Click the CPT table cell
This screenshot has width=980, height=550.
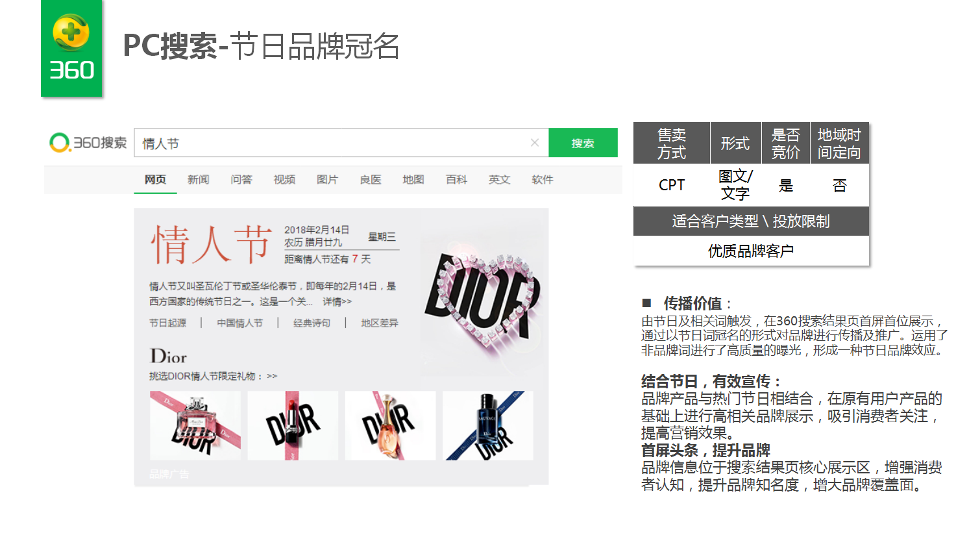[672, 185]
